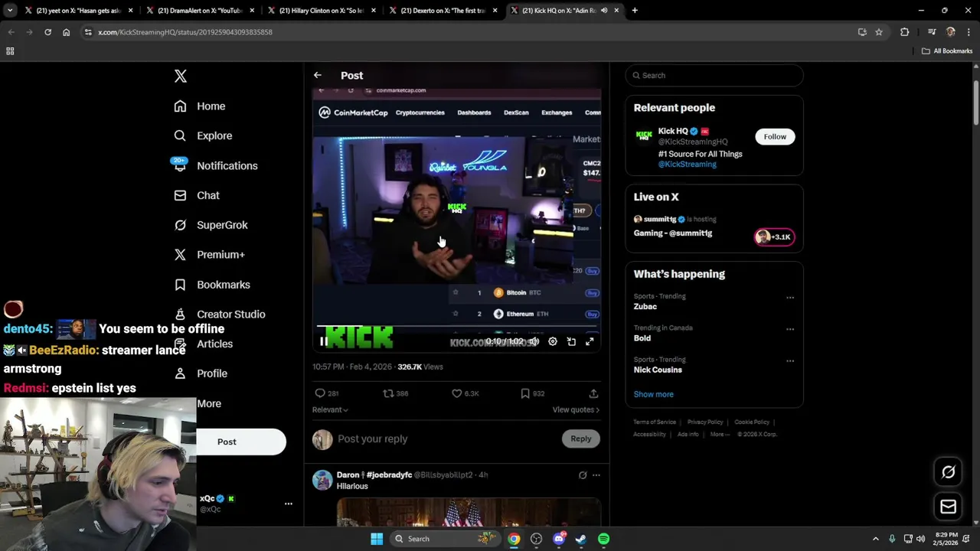Open Chrome three-dot menu
The width and height of the screenshot is (980, 551).
click(x=969, y=32)
